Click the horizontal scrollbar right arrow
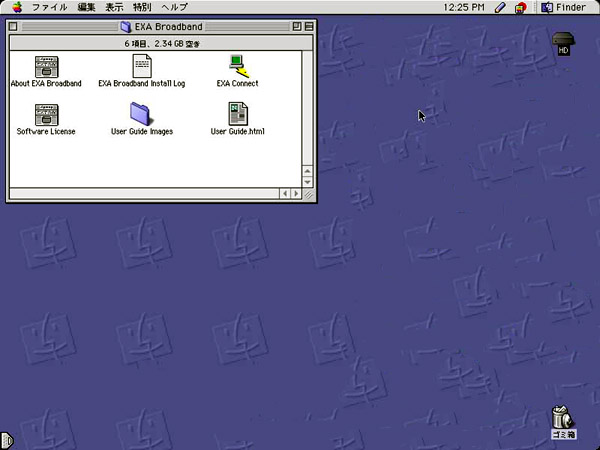 296,193
